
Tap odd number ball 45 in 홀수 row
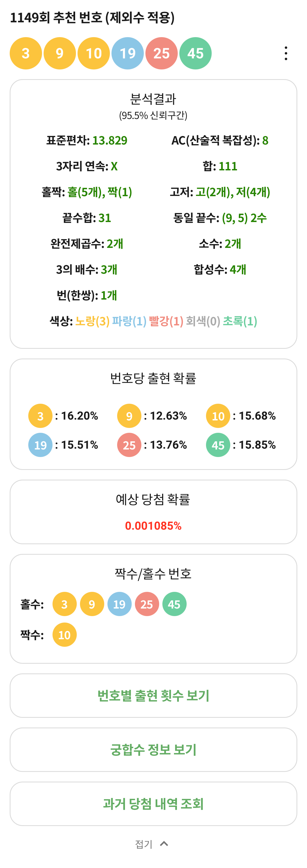174,604
